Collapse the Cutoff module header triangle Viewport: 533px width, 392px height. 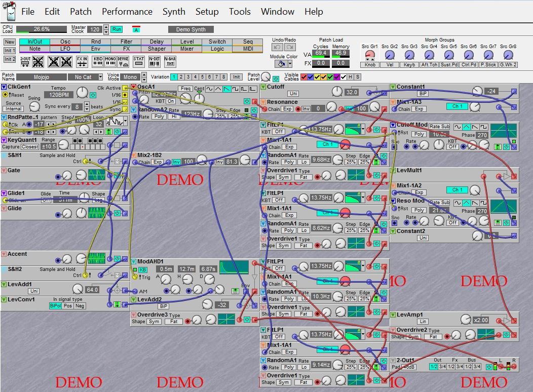263,87
